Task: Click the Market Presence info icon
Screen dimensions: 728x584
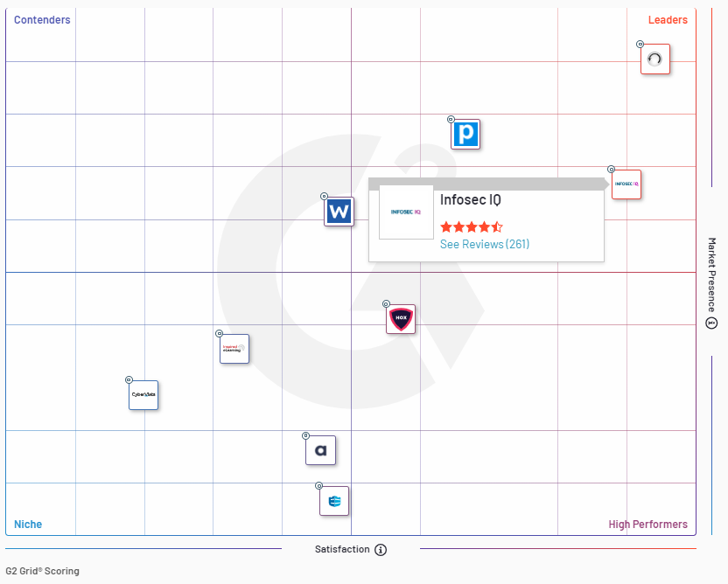Action: point(711,323)
